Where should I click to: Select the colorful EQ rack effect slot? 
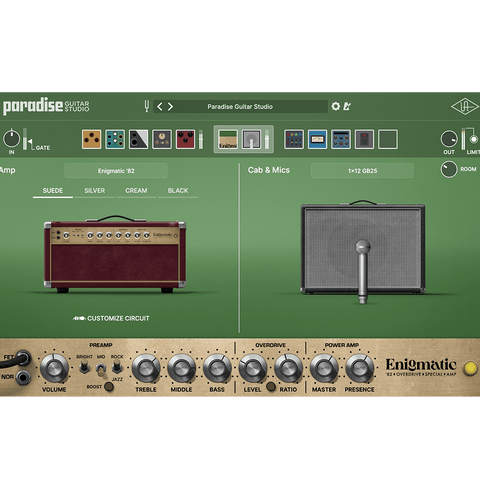click(x=294, y=139)
